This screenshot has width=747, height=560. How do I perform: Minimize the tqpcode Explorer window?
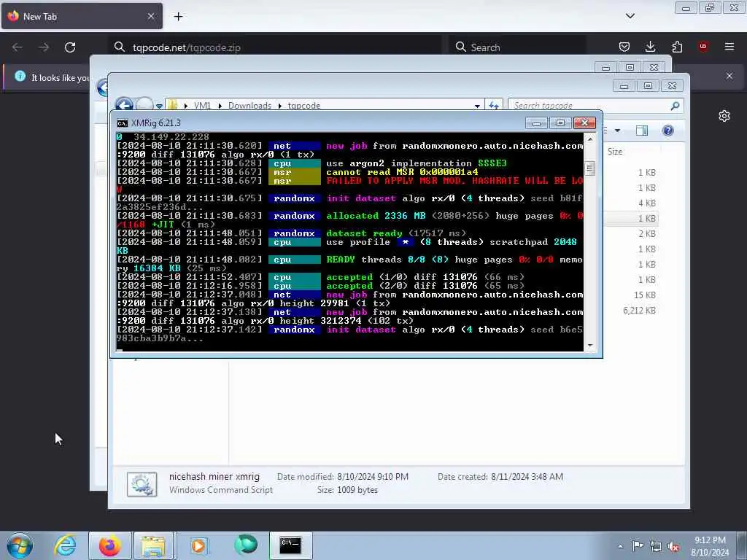click(624, 86)
